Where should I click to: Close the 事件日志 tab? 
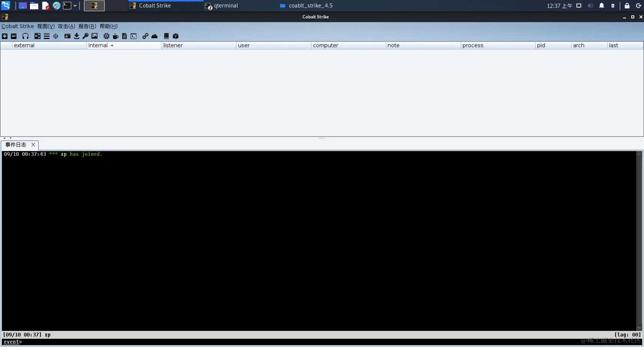[33, 145]
